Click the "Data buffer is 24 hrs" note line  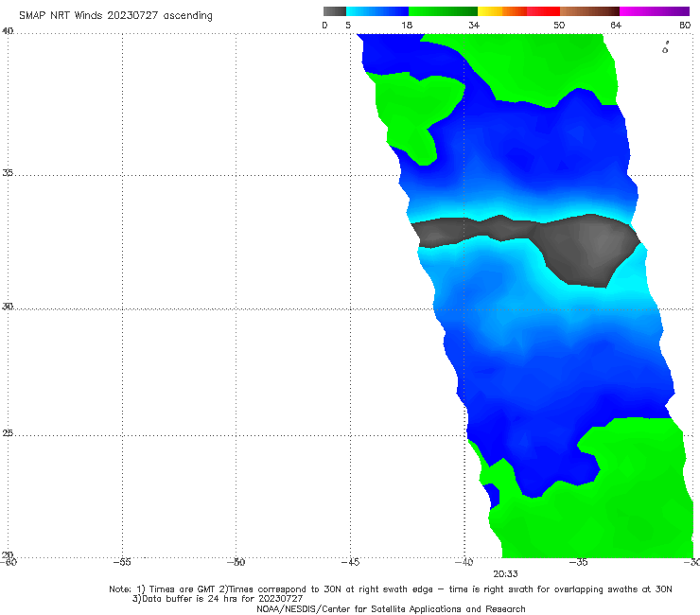pyautogui.click(x=218, y=599)
